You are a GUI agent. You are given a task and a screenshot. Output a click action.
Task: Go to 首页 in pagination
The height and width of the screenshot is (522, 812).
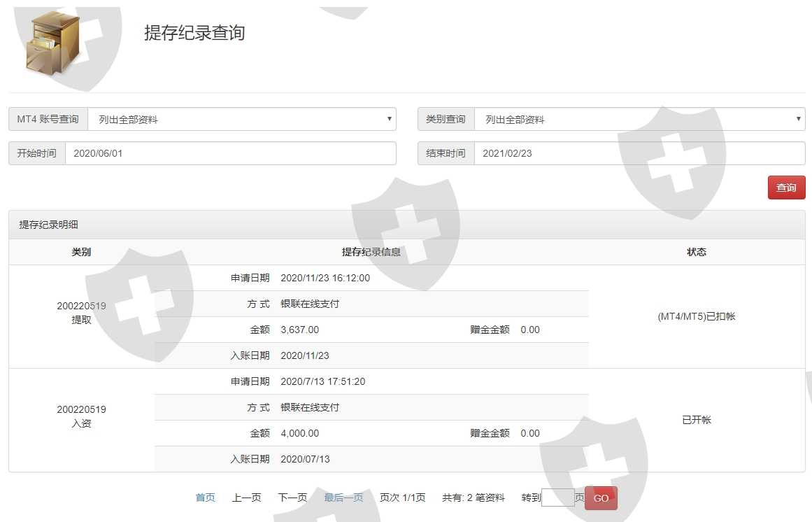(205, 498)
